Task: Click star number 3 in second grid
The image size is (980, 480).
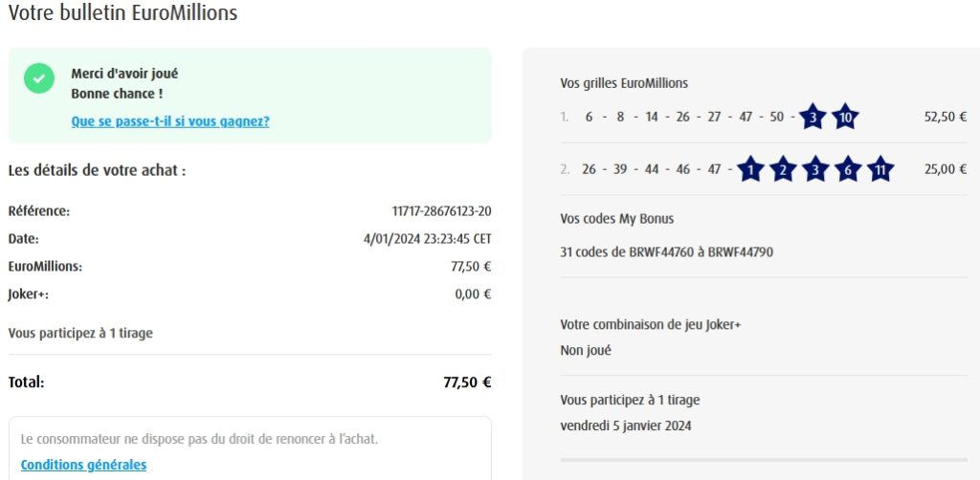Action: pos(815,170)
